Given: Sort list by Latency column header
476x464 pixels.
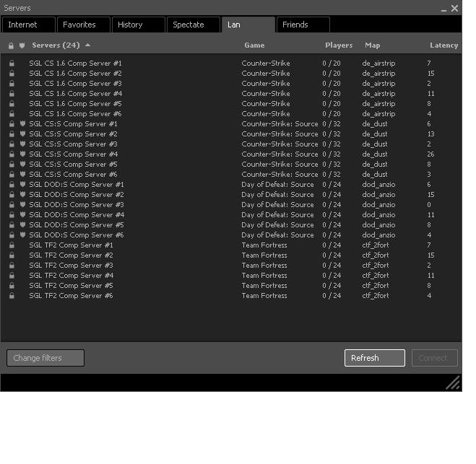Looking at the screenshot, I should pyautogui.click(x=443, y=45).
